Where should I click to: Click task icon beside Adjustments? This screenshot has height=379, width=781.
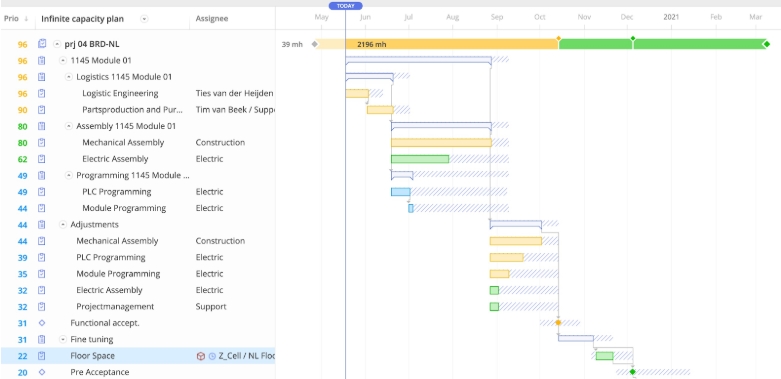point(42,225)
